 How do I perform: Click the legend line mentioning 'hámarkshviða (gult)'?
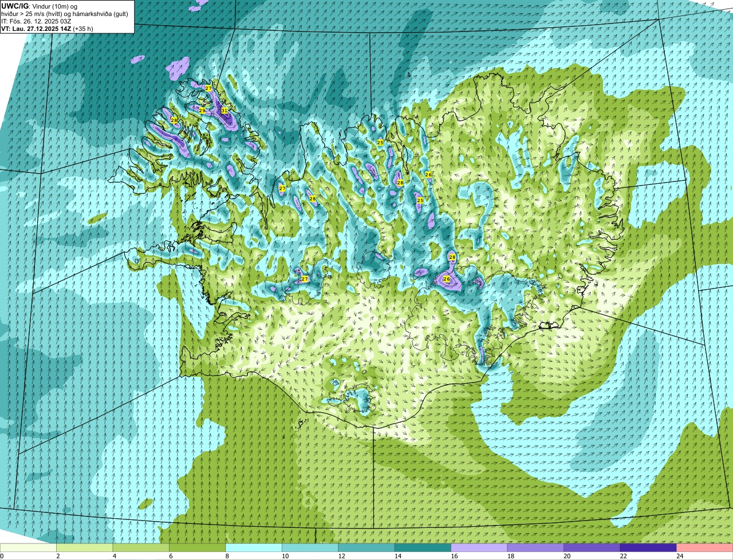pyautogui.click(x=65, y=14)
